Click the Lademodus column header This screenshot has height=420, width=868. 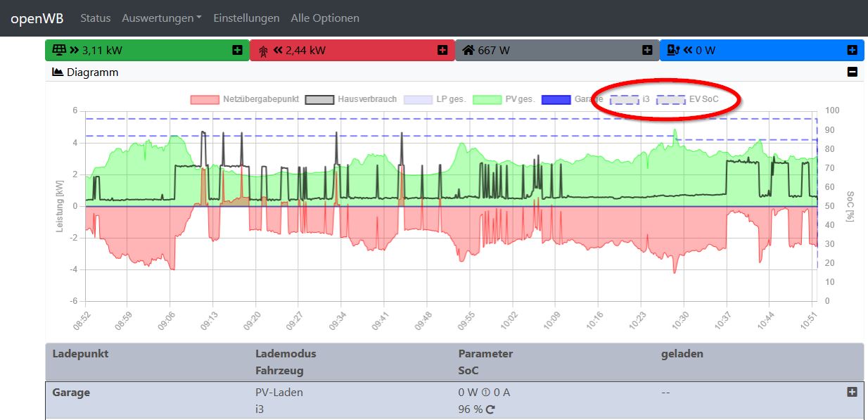click(286, 353)
